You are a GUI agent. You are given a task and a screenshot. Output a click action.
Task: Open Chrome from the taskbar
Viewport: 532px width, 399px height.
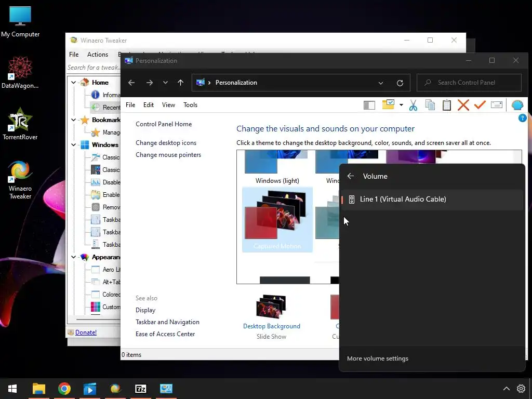pyautogui.click(x=64, y=389)
